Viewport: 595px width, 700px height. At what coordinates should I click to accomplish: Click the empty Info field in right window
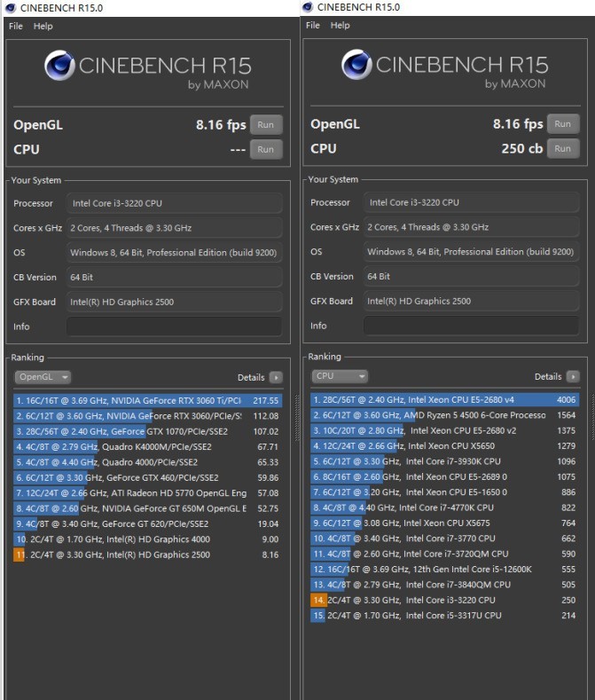click(471, 326)
